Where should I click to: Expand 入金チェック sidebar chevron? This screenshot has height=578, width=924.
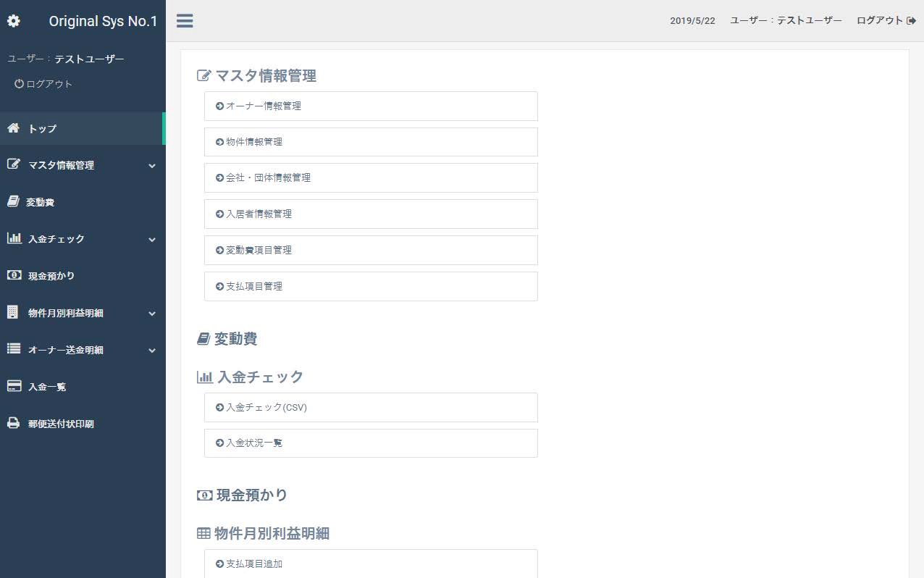click(152, 240)
